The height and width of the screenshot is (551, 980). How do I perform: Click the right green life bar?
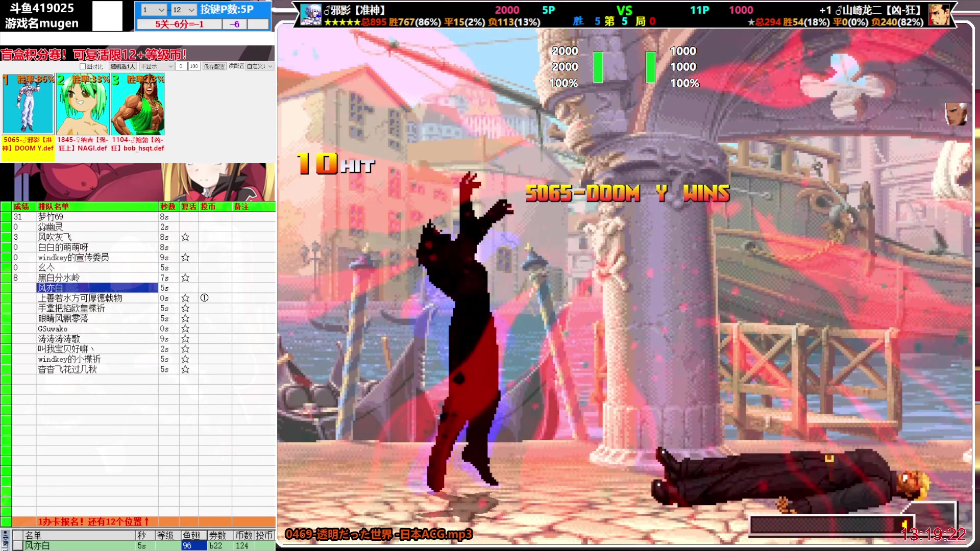click(650, 67)
